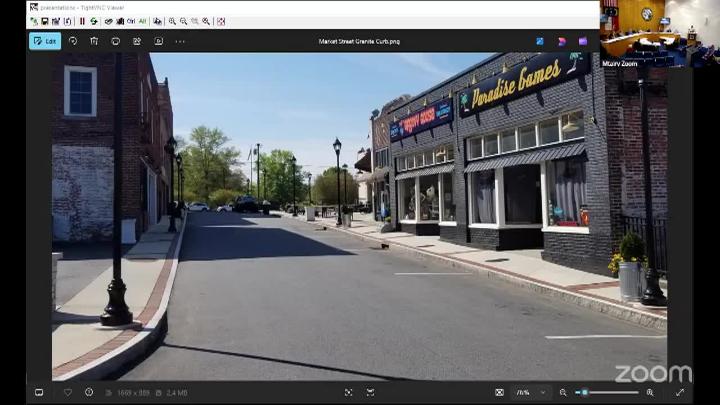Click the Send Ctrl+Alt+Del icon
The image size is (720, 405).
108,22
